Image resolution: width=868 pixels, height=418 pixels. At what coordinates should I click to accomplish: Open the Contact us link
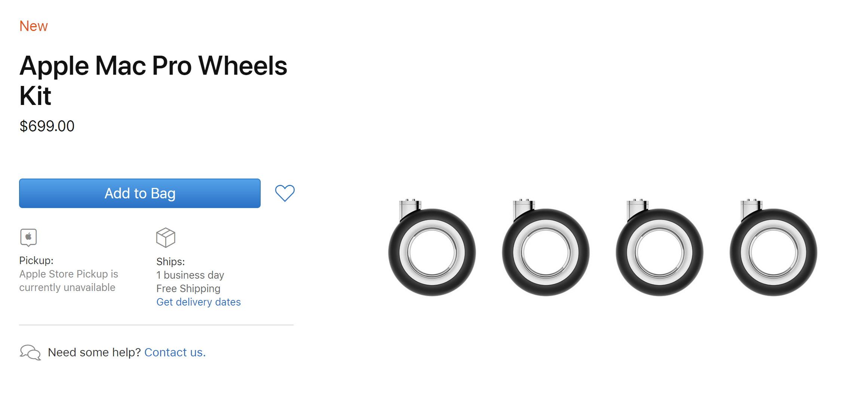[175, 352]
